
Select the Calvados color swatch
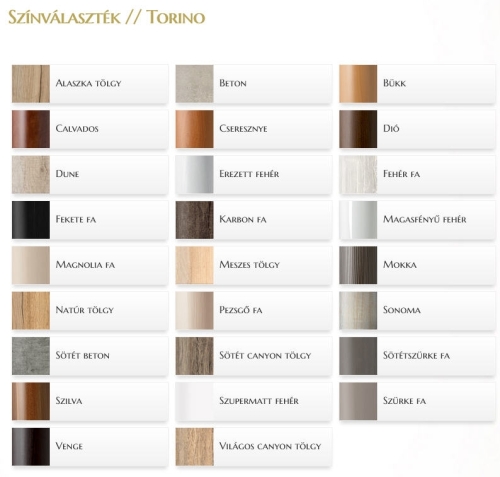click(x=31, y=129)
